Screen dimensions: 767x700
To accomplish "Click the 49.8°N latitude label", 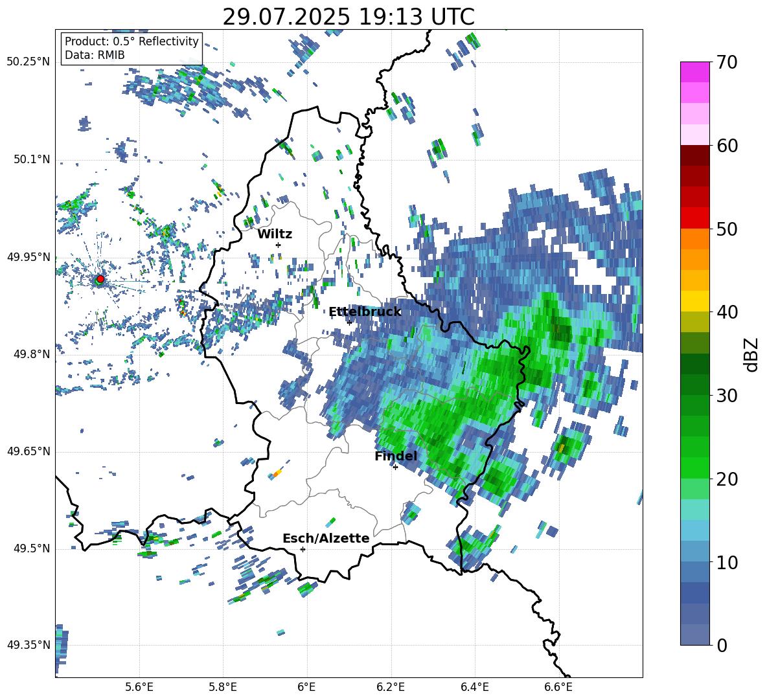I will point(32,354).
